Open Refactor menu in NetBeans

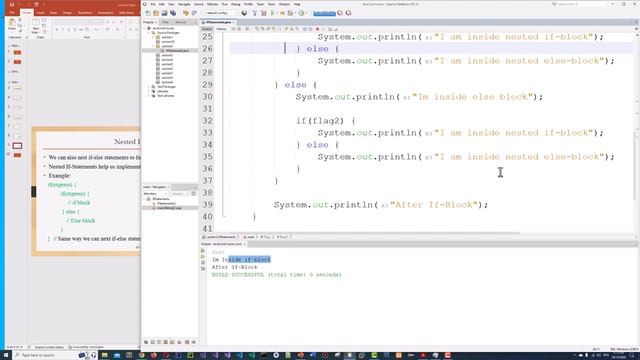pos(212,4)
